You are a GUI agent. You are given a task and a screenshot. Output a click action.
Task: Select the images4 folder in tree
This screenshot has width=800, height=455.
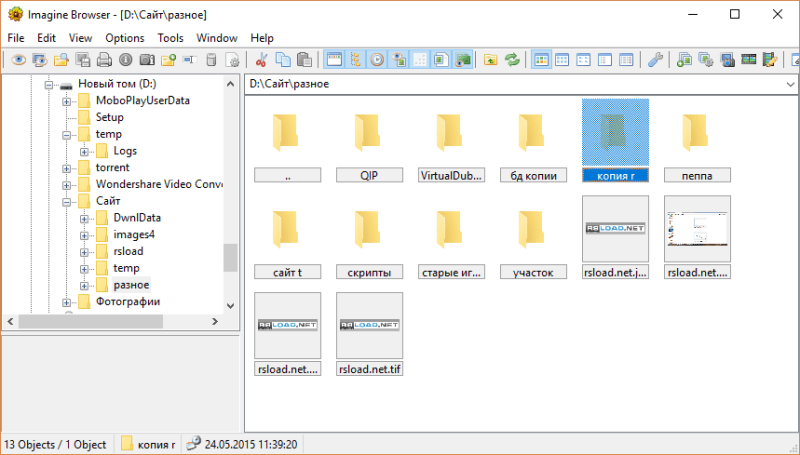(134, 234)
